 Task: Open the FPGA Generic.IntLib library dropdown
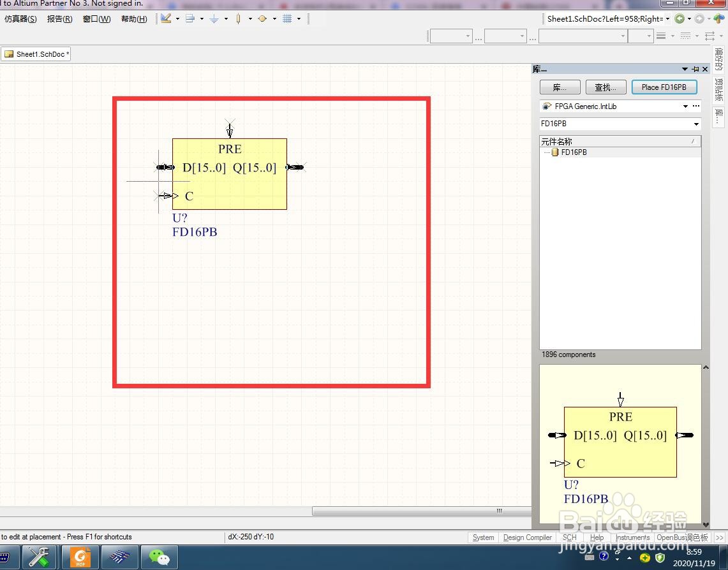point(685,106)
